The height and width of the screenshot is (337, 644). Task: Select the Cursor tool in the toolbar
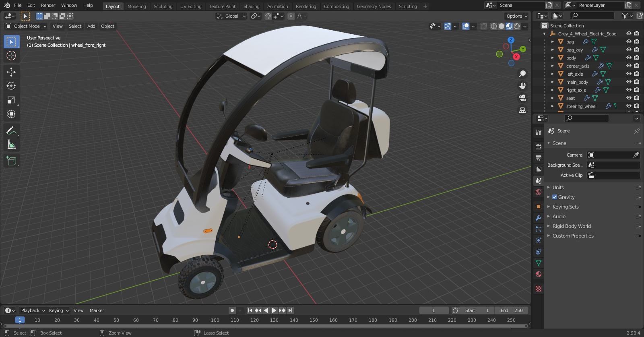pos(11,56)
